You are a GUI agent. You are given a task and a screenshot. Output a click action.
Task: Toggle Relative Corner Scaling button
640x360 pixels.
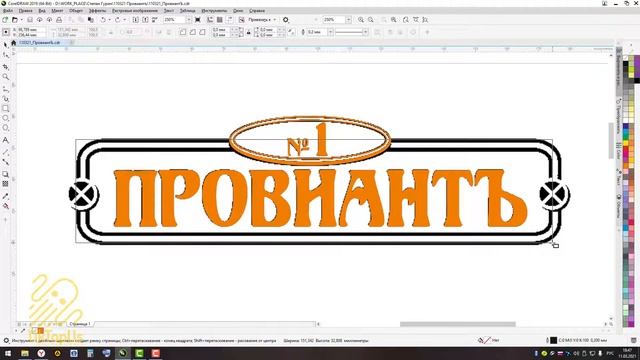pos(291,32)
